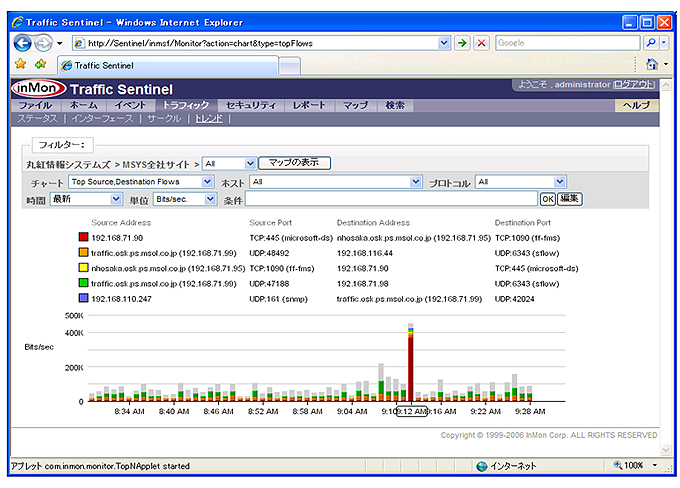This screenshot has width=680, height=488.
Task: Open the search provider dropdown arrow
Action: point(664,43)
